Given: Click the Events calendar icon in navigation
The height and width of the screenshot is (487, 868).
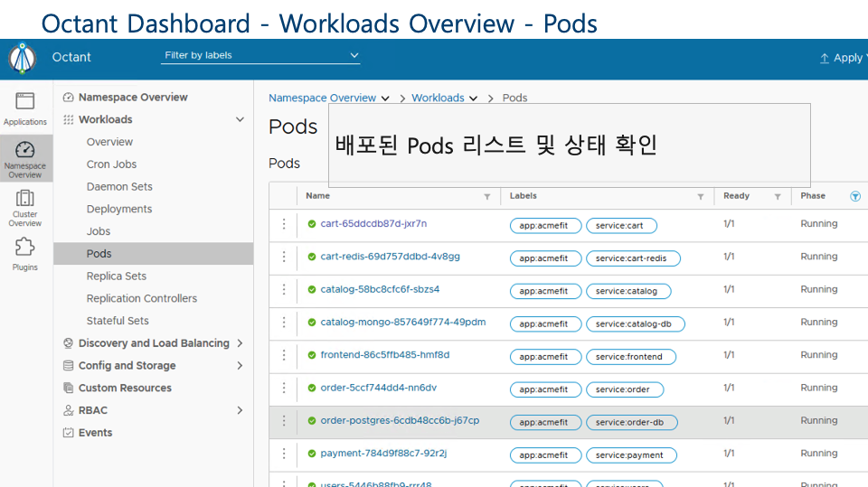Looking at the screenshot, I should coord(68,433).
